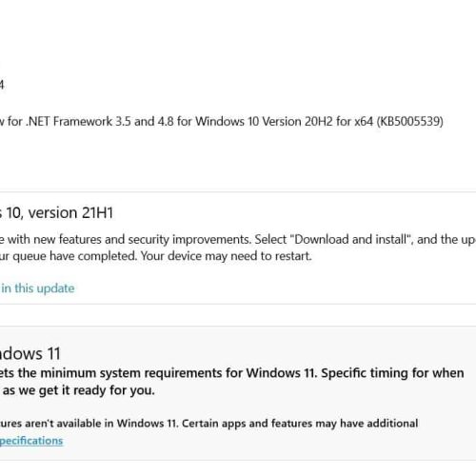This screenshot has height=476, width=476.
Task: Open the 'in this update' link
Action: pyautogui.click(x=37, y=288)
